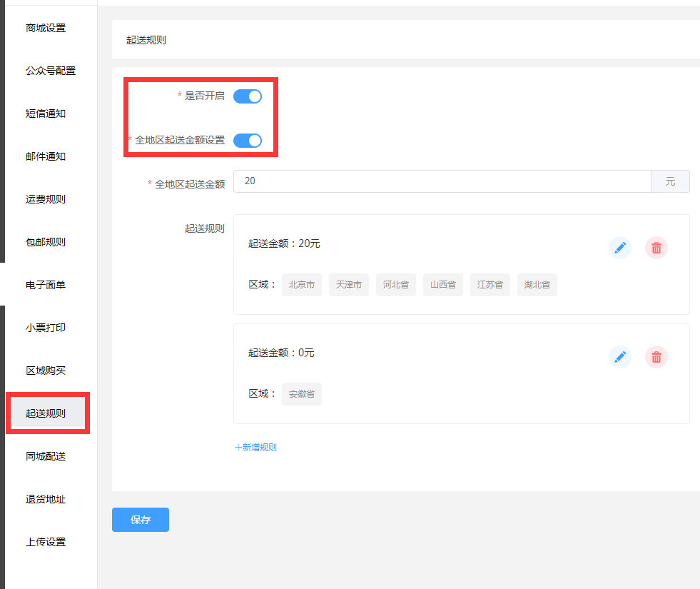Click the 起送金额：0元 text

tap(281, 353)
